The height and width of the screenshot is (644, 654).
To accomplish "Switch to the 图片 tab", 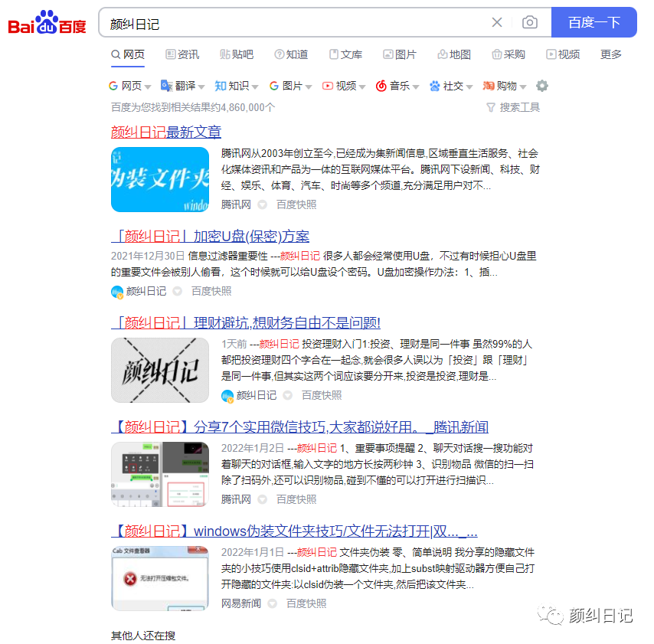I will (400, 54).
